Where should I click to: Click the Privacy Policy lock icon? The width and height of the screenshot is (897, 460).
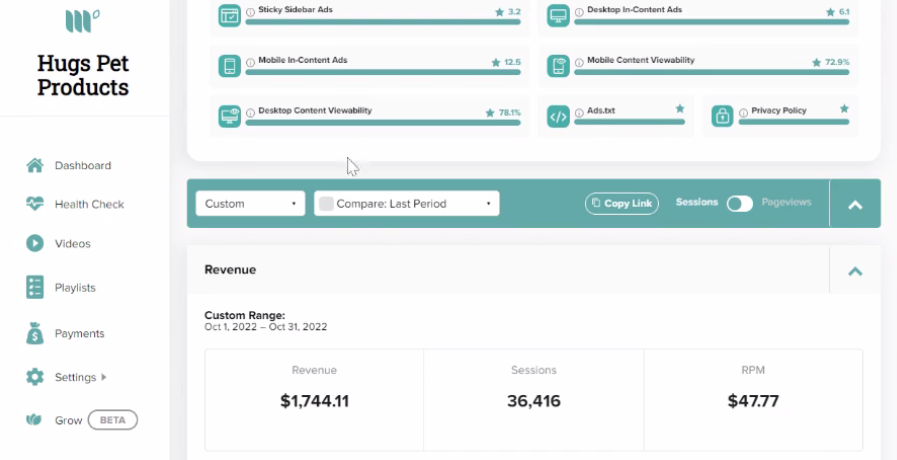coord(723,116)
